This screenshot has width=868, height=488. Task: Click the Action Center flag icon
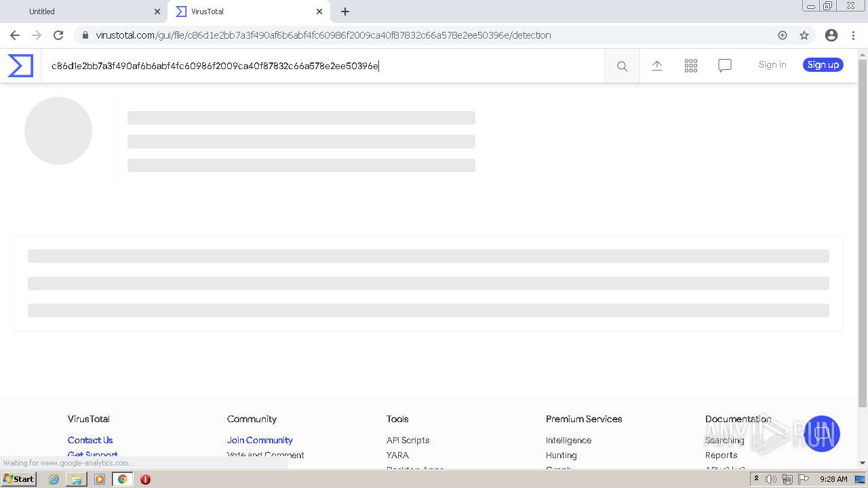(x=804, y=479)
